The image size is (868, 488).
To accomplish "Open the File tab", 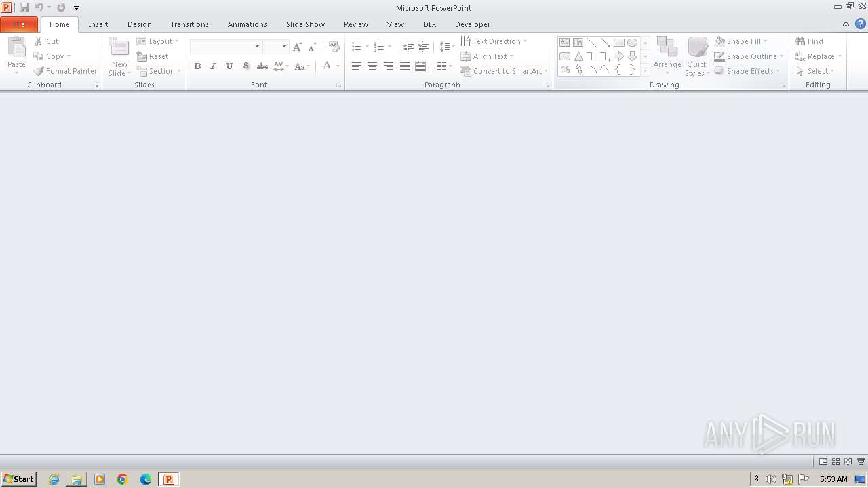I will [19, 24].
